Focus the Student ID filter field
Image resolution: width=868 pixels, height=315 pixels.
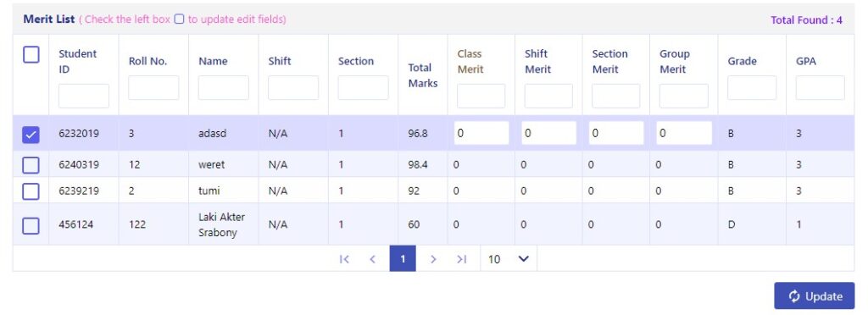tap(84, 97)
